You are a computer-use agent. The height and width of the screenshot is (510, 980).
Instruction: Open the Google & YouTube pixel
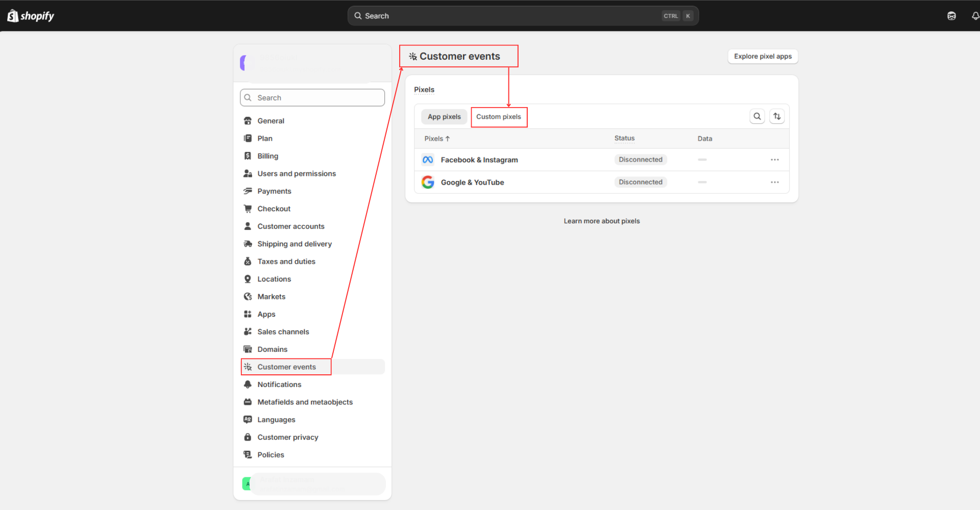point(473,182)
